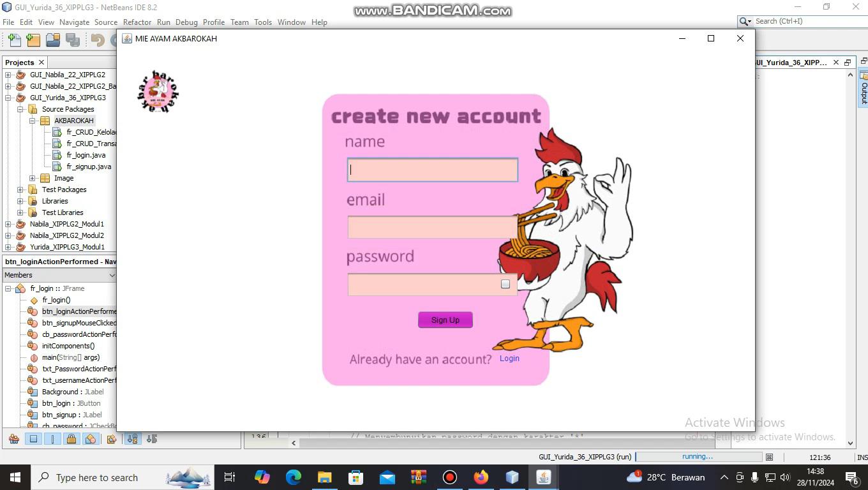
Task: Click the Open Project toolbar icon
Action: [x=53, y=40]
